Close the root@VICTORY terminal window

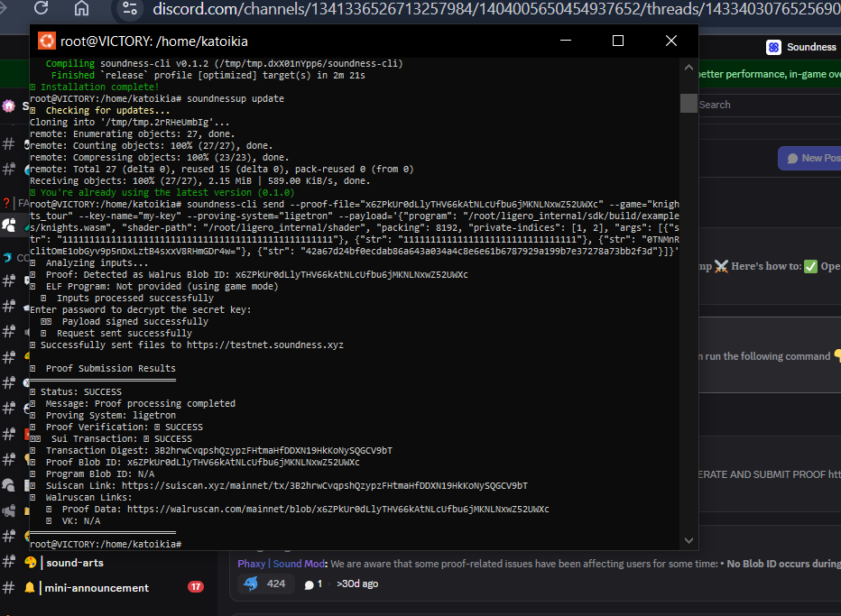[x=671, y=41]
